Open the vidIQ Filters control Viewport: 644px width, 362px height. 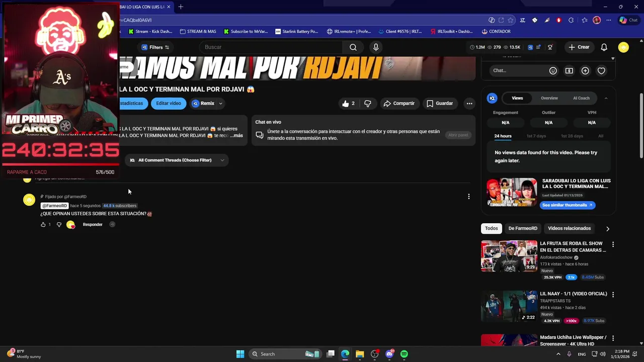click(x=155, y=47)
